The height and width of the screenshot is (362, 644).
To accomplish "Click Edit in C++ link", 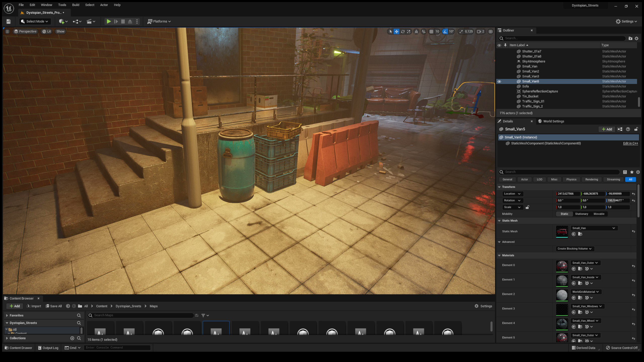I will coord(630,143).
